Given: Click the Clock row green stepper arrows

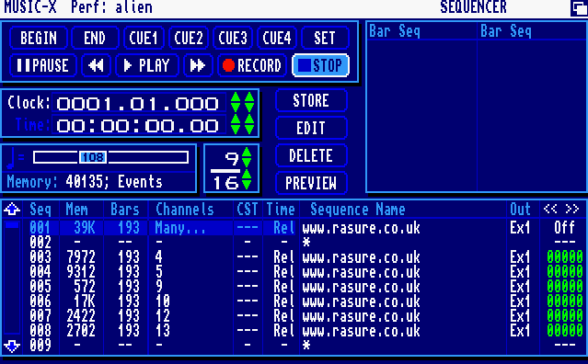Looking at the screenshot, I should [242, 102].
